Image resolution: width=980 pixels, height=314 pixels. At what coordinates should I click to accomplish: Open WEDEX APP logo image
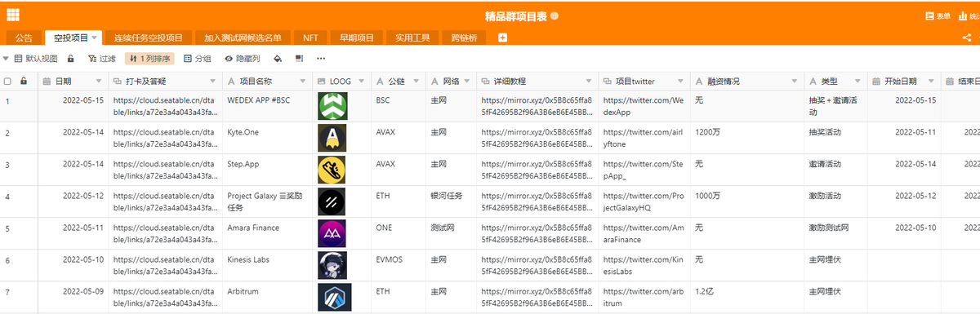click(332, 106)
